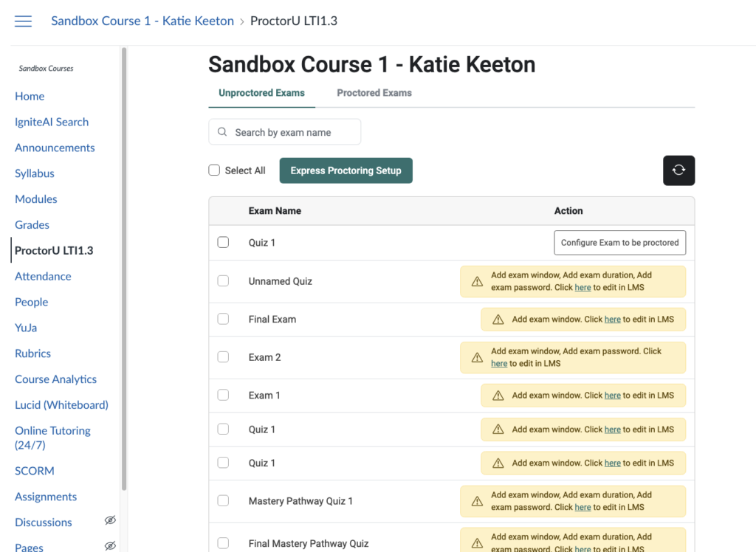Open IgniteAI Search in course navigation
This screenshot has width=756, height=552.
coord(52,122)
